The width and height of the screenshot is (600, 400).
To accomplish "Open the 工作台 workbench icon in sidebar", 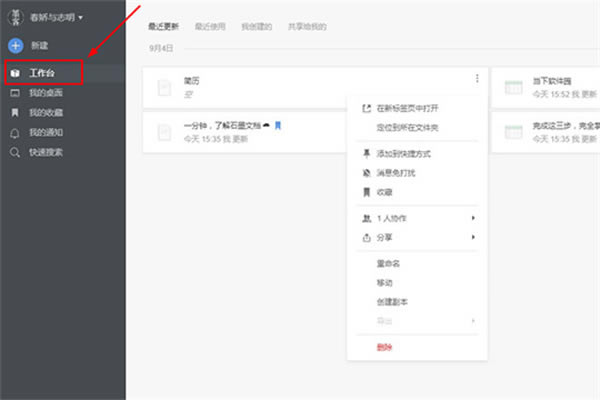I will (x=15, y=74).
